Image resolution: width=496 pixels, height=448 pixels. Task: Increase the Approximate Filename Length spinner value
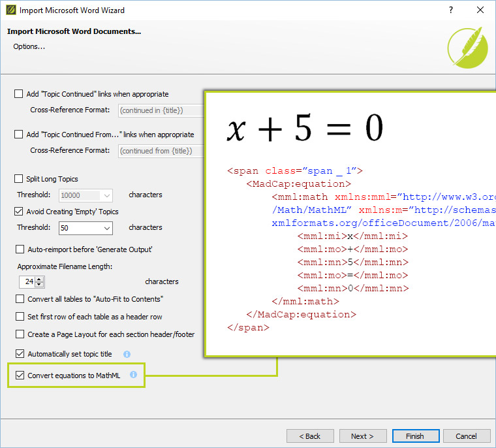(39, 279)
